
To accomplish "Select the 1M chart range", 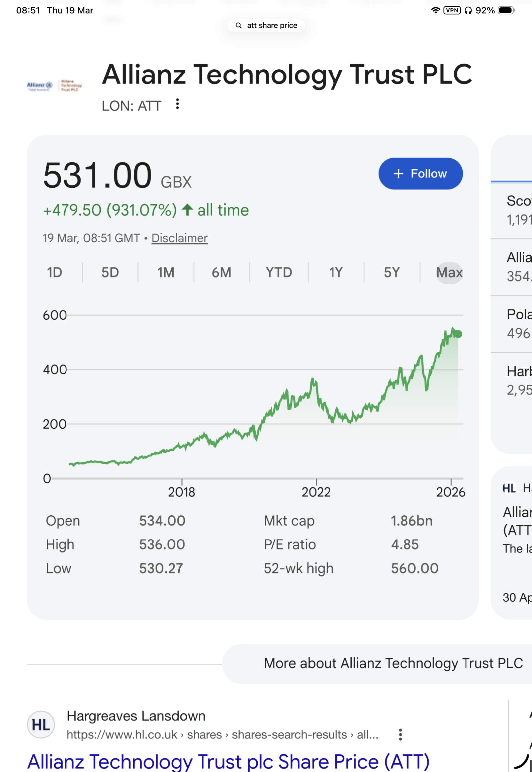I will [166, 272].
